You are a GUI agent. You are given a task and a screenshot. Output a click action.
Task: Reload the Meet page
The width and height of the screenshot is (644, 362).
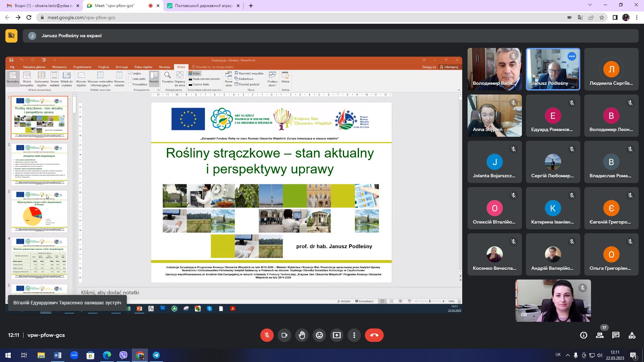[x=29, y=17]
